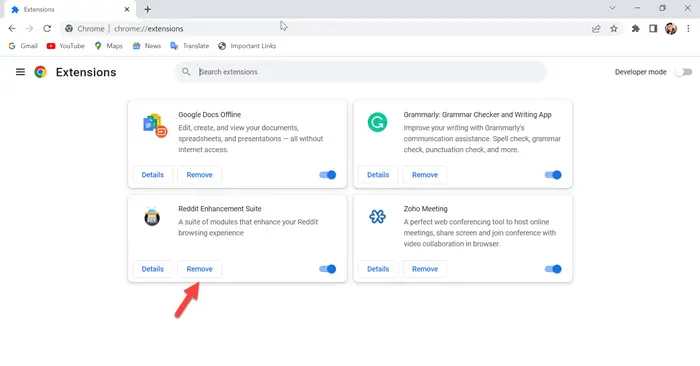700x366 pixels.
Task: Open the YouTube bookmark
Action: click(x=66, y=46)
